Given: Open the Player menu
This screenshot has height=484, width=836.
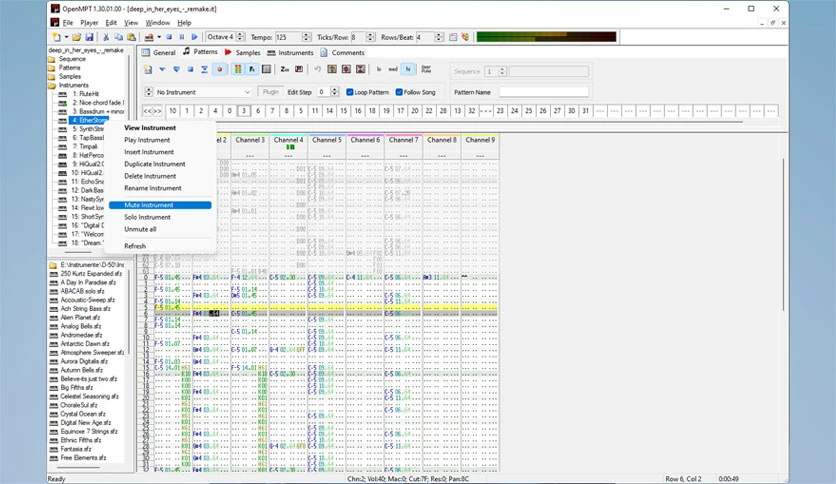Looking at the screenshot, I should tap(89, 23).
